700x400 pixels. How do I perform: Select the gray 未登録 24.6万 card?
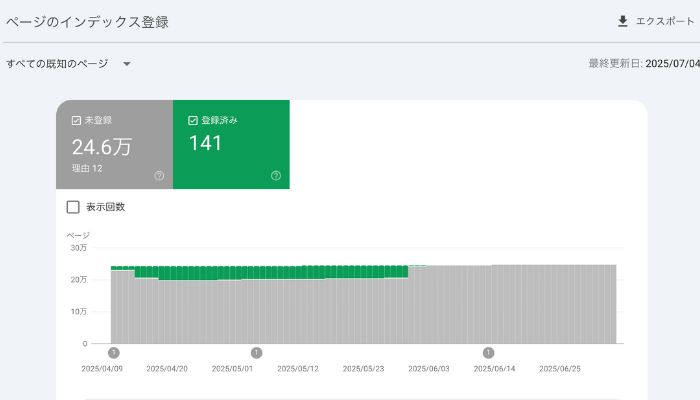tap(115, 145)
